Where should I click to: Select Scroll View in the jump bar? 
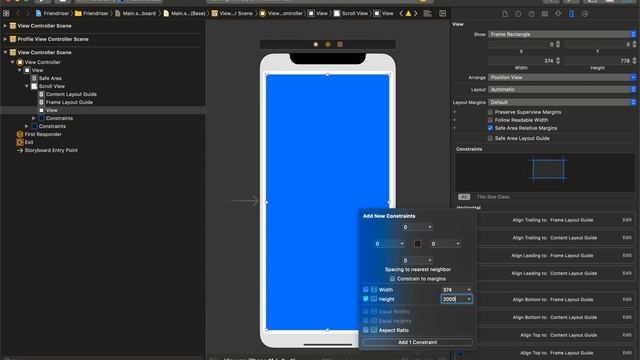(x=351, y=13)
